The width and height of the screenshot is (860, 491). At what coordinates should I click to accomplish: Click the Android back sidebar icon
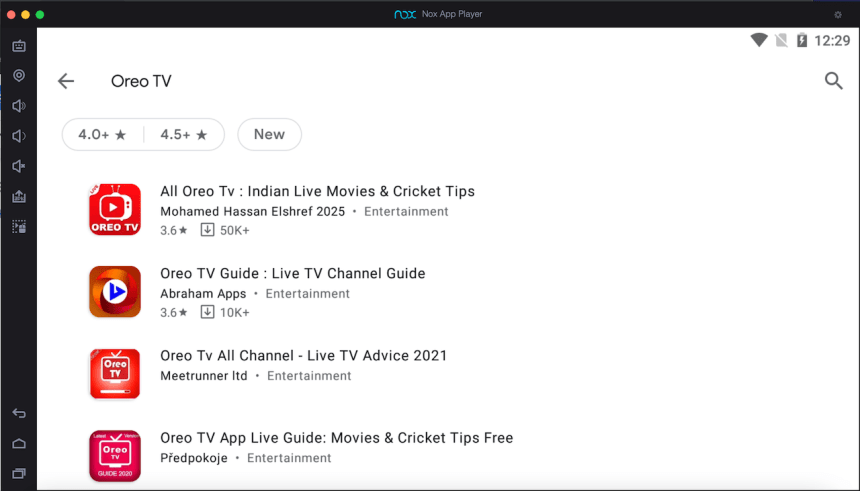tap(19, 413)
